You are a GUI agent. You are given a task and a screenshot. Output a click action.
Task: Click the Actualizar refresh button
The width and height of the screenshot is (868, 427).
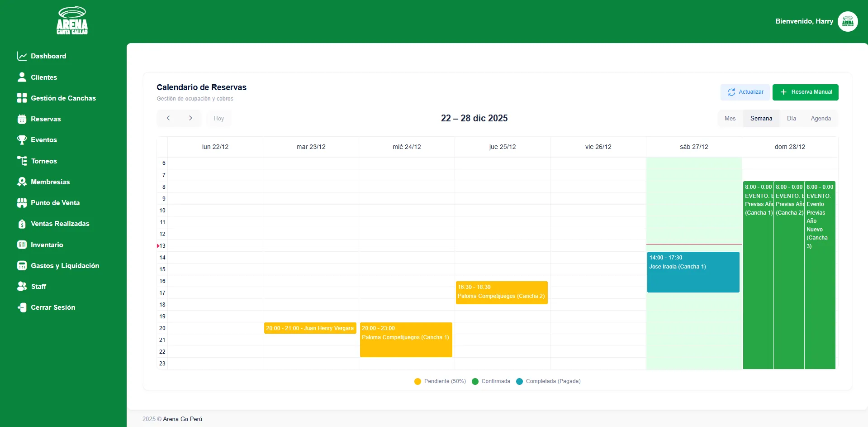point(745,92)
